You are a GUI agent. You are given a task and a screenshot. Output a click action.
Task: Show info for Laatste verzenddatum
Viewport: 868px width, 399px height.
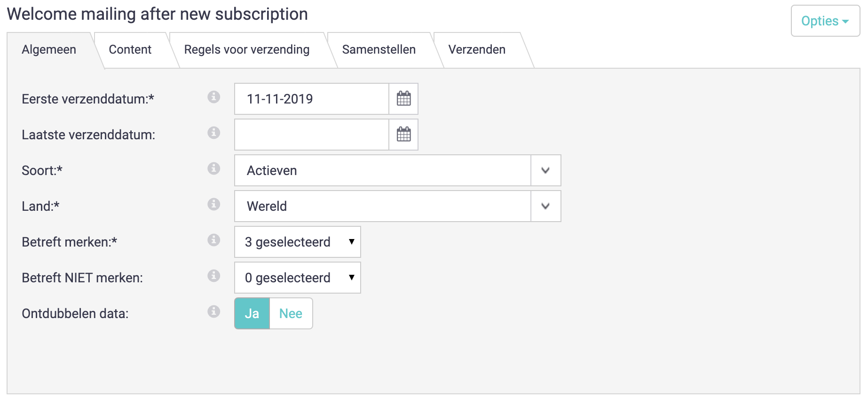pos(214,133)
